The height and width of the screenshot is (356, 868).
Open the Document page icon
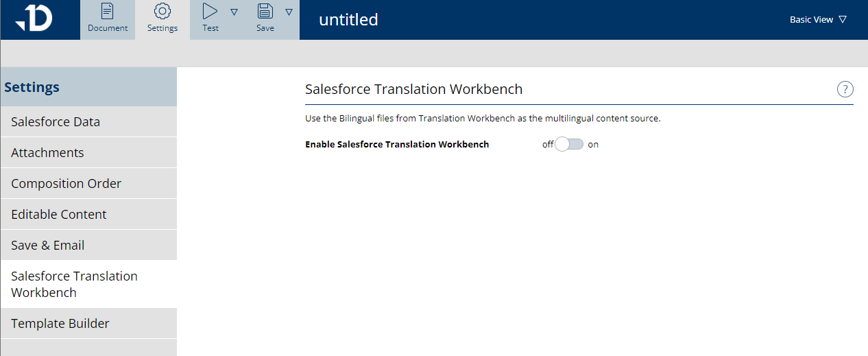pos(108,12)
